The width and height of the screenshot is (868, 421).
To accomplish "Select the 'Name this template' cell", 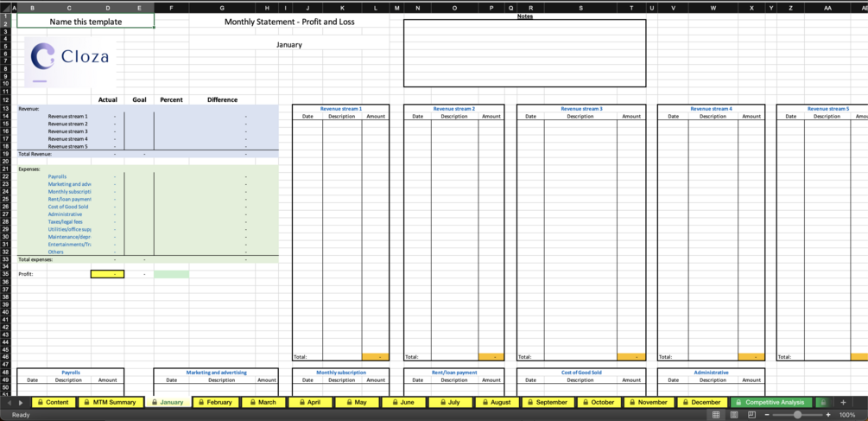I will coord(86,21).
